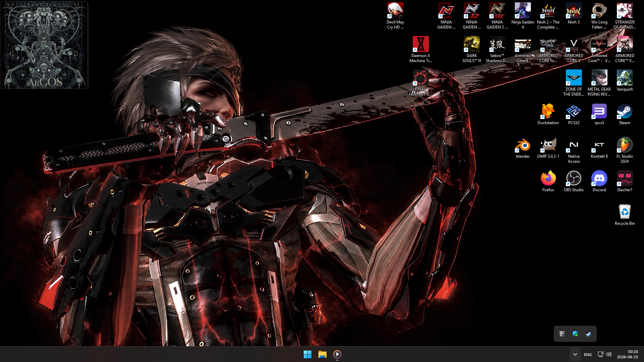Select the STRANGER OF PARADISE shortcut
This screenshot has height=362, width=644.
click(x=625, y=16)
